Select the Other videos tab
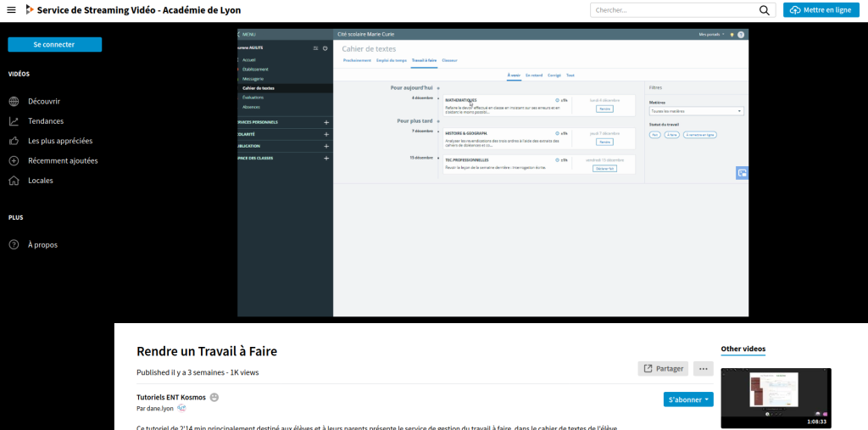868x430 pixels. [743, 349]
